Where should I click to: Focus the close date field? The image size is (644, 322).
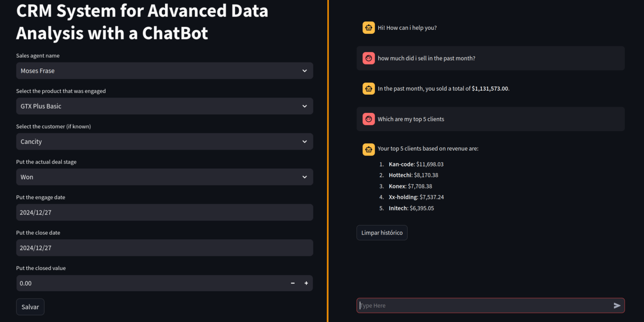164,248
